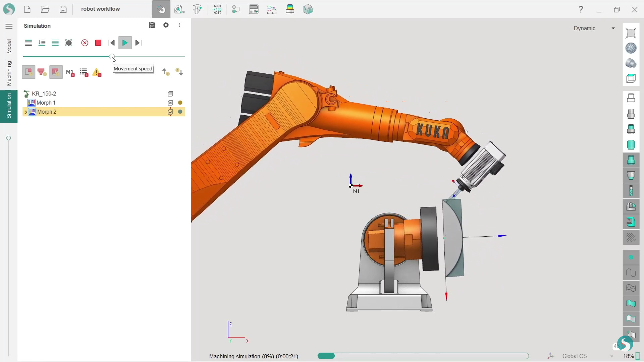644x362 pixels.
Task: Open the folder icon in top toolbar
Action: pyautogui.click(x=45, y=9)
